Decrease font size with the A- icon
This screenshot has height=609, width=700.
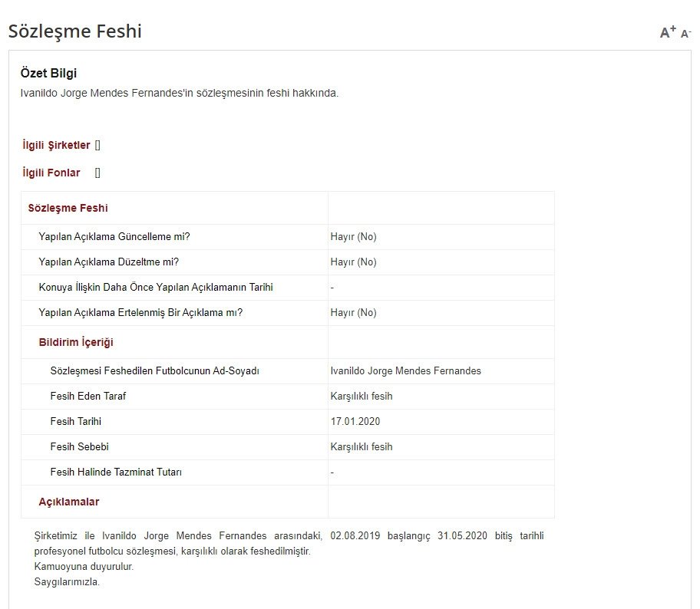[x=686, y=34]
